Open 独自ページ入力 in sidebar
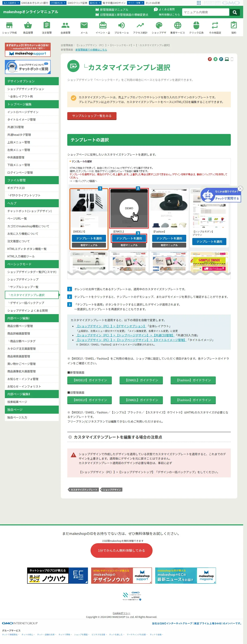247x644 pixels. coord(32,418)
